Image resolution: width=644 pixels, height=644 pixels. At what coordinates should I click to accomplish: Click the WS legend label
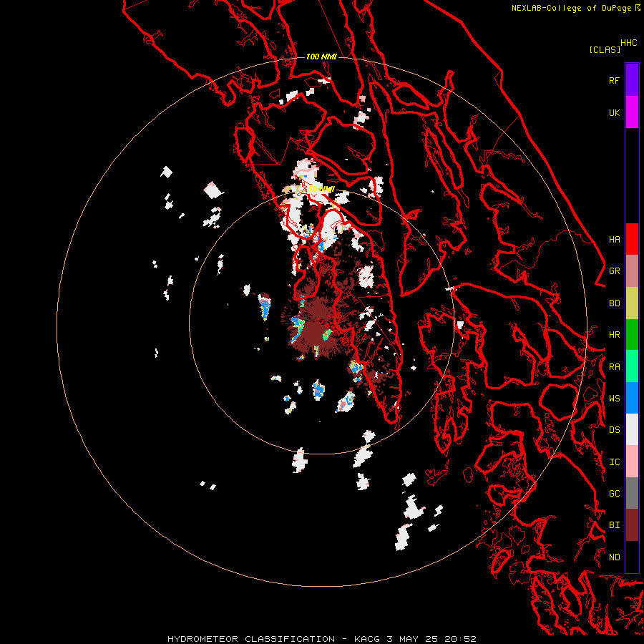point(614,398)
